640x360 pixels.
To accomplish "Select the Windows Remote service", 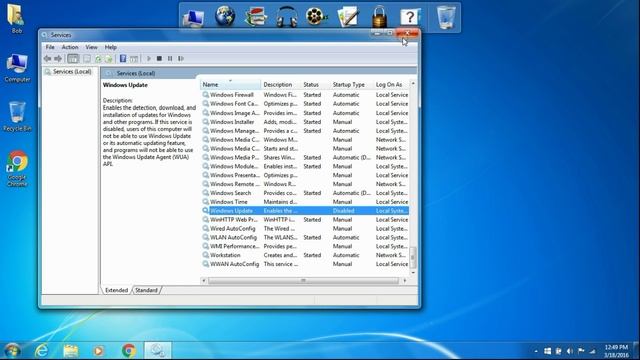I will pos(305,184).
